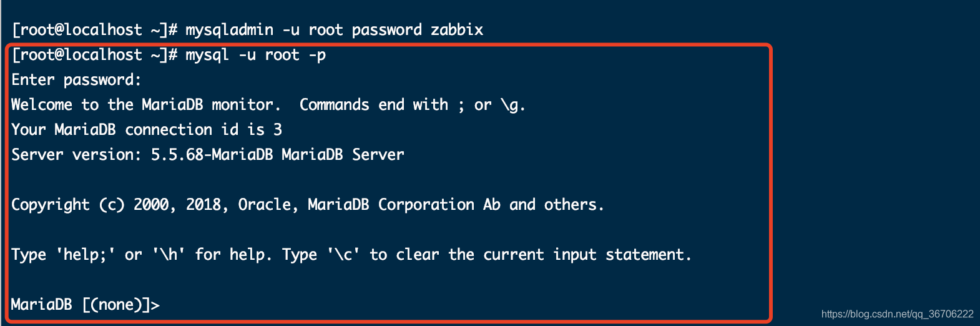The image size is (980, 326).
Task: Click the Enter password: line
Action: (77, 80)
